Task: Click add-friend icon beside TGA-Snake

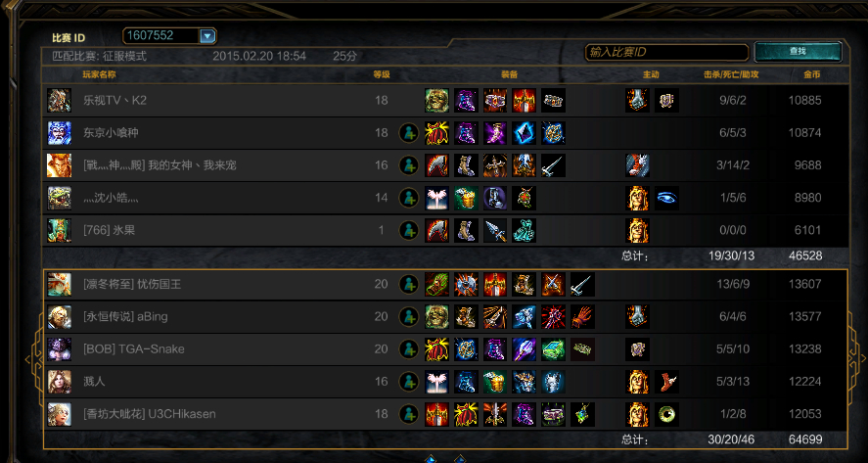Action: click(409, 349)
